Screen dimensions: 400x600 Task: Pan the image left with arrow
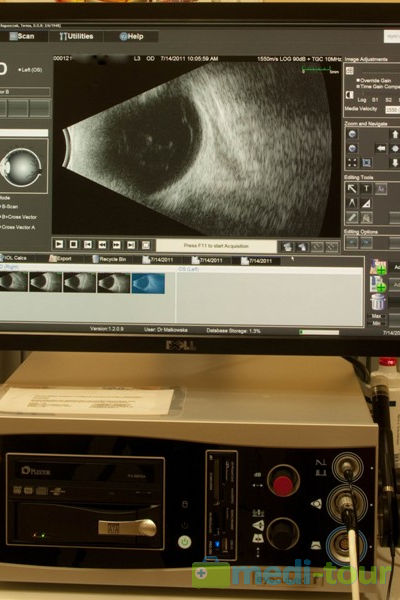380,148
